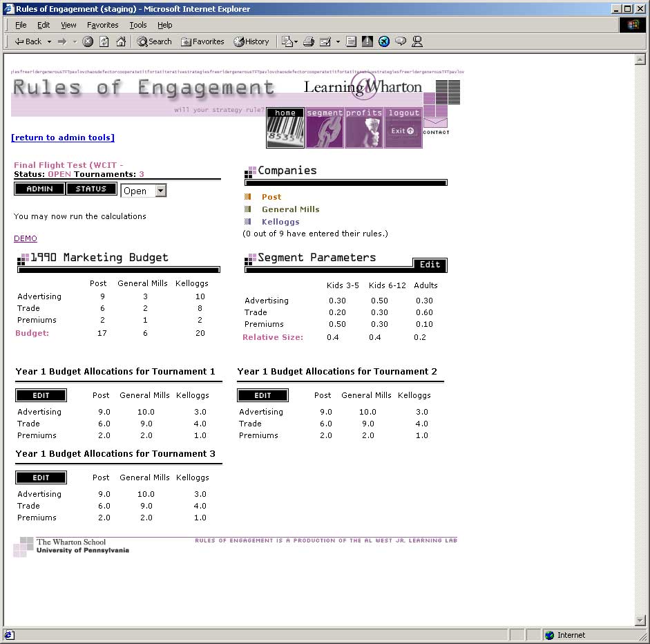
Task: Go back with the Back toolbar button
Action: coord(28,41)
